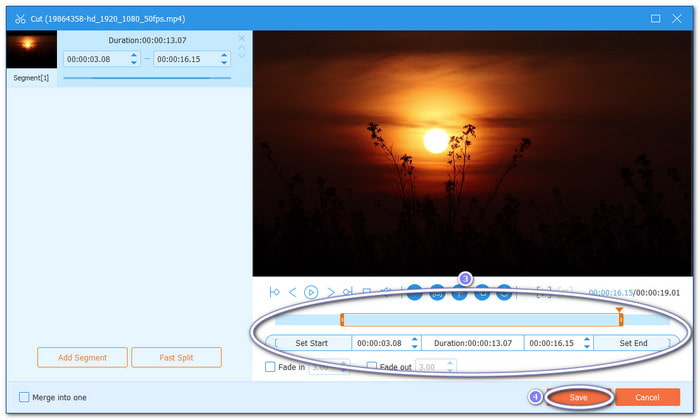
Task: Move Segment[1] up in list
Action: pyautogui.click(x=242, y=47)
